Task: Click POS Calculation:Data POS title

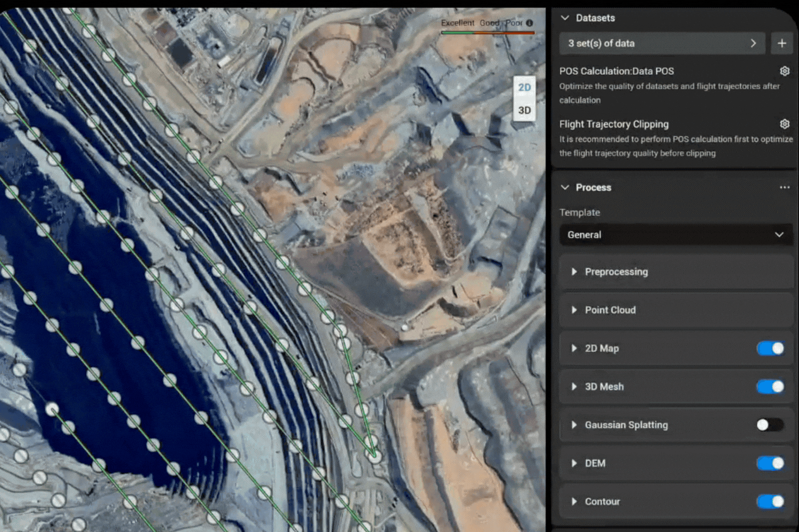Action: tap(616, 71)
